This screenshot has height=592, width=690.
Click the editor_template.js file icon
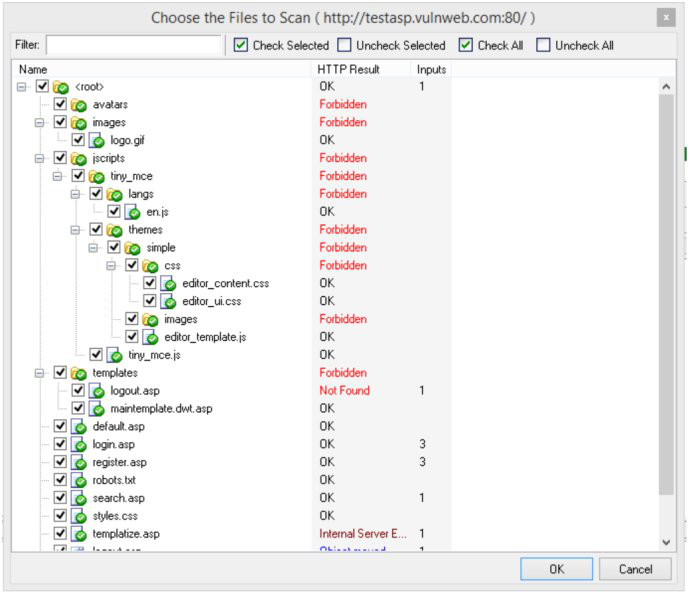150,338
